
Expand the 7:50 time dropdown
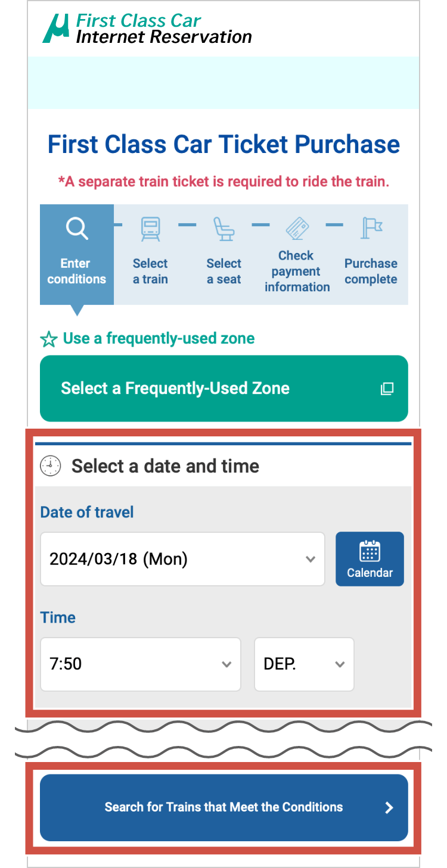141,664
